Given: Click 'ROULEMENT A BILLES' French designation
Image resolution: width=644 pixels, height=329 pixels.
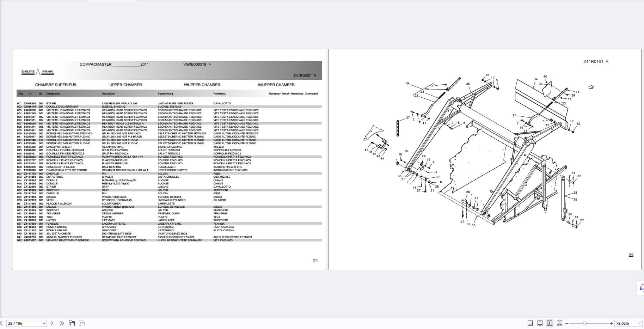Looking at the screenshot, I should 61,167.
